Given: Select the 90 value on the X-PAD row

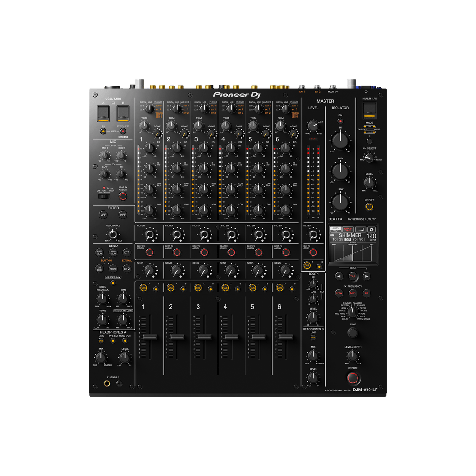Looking at the screenshot, I should [361, 239].
